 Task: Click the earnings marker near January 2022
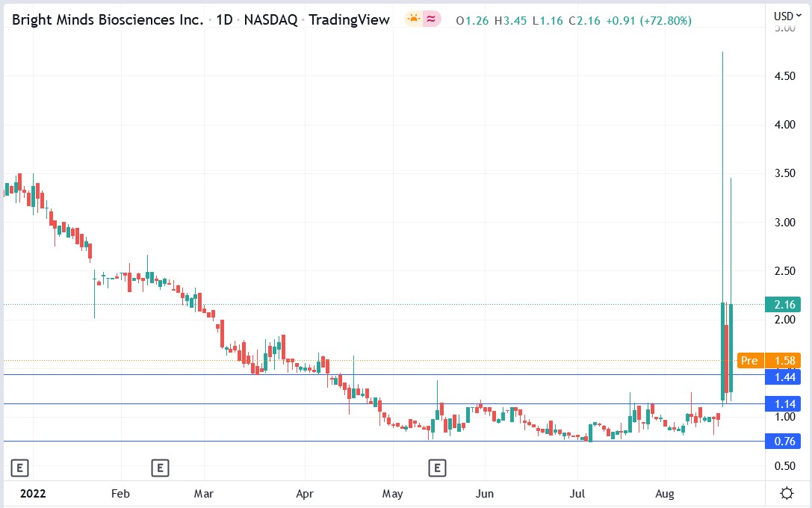click(20, 468)
